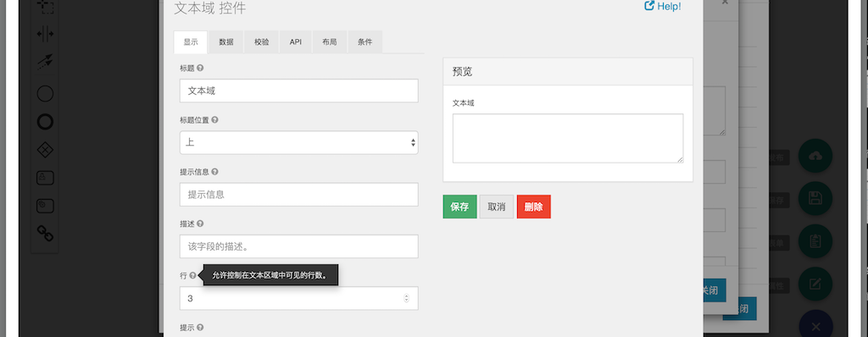Image resolution: width=868 pixels, height=337 pixels.
Task: Switch to the 校验 tab
Action: tap(262, 42)
